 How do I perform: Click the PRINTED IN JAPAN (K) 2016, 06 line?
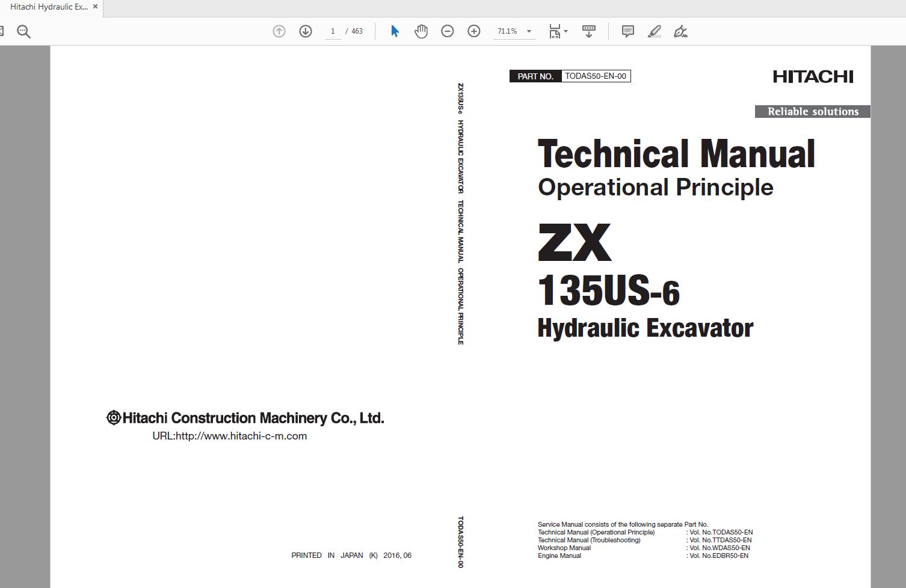tap(351, 556)
